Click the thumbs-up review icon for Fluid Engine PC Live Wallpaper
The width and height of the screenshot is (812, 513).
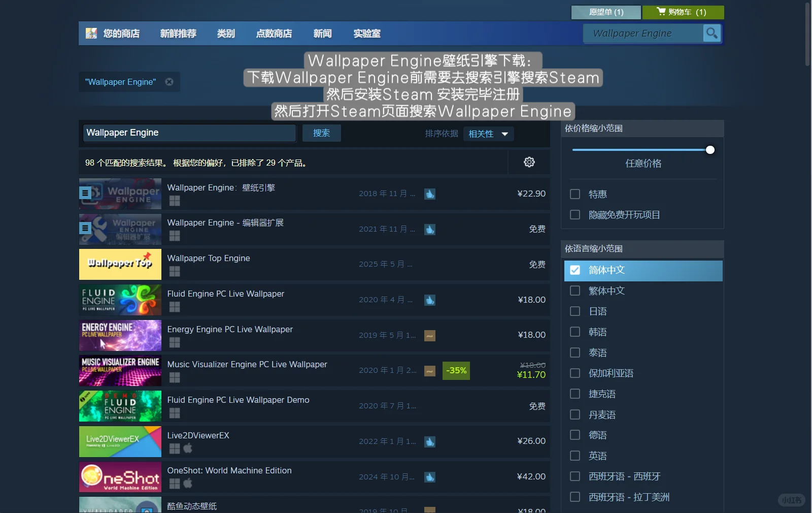pyautogui.click(x=429, y=300)
